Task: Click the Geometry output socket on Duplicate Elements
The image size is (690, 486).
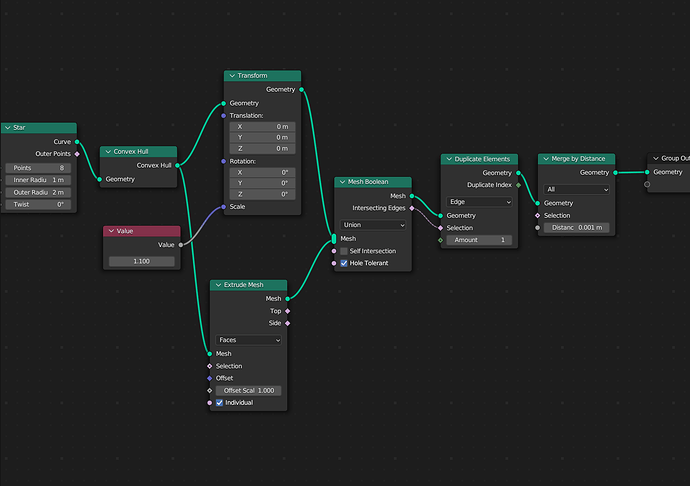Action: pos(518,173)
